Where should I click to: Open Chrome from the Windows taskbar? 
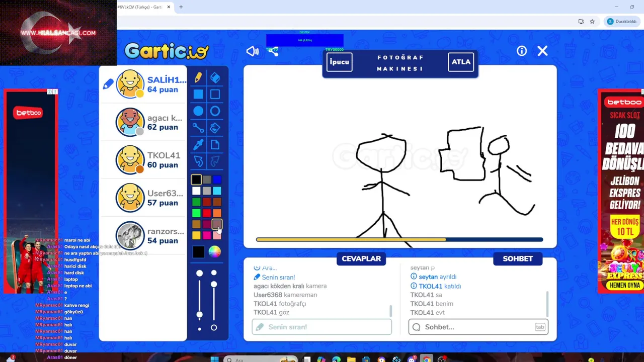[x=427, y=359]
